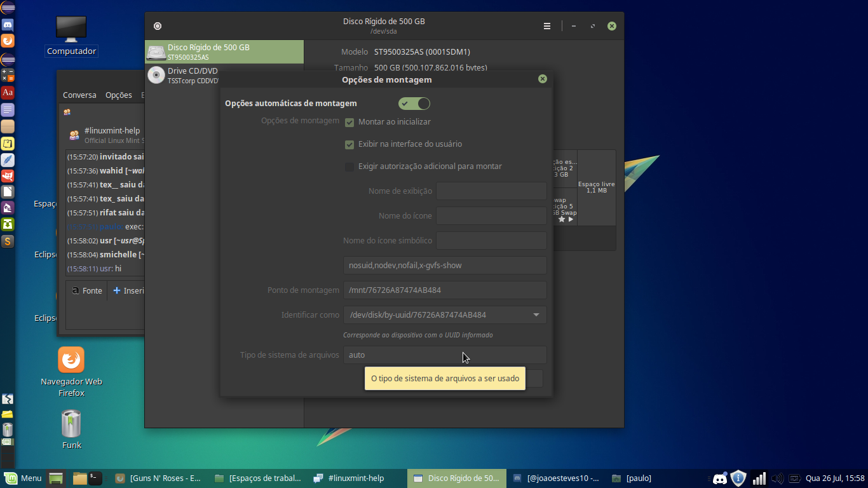868x488 pixels.
Task: Open the Conversa menu in chat window
Action: coord(79,95)
